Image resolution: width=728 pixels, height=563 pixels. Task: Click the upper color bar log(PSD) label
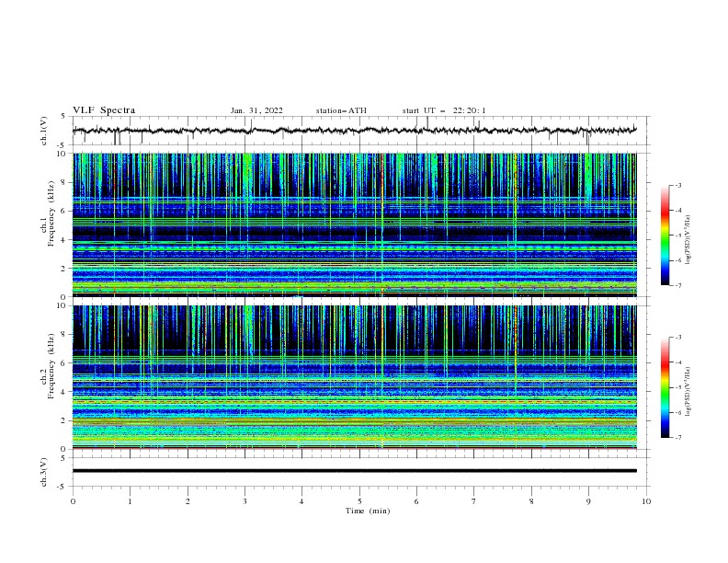pos(688,240)
